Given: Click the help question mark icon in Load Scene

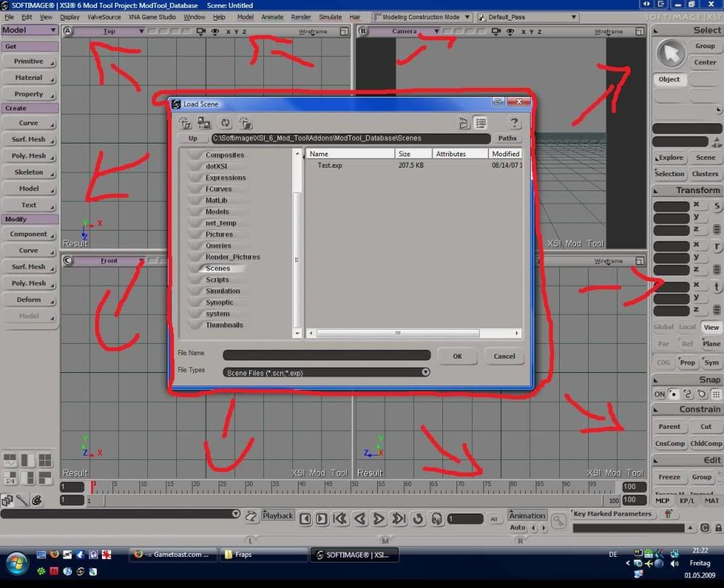Looking at the screenshot, I should (514, 123).
